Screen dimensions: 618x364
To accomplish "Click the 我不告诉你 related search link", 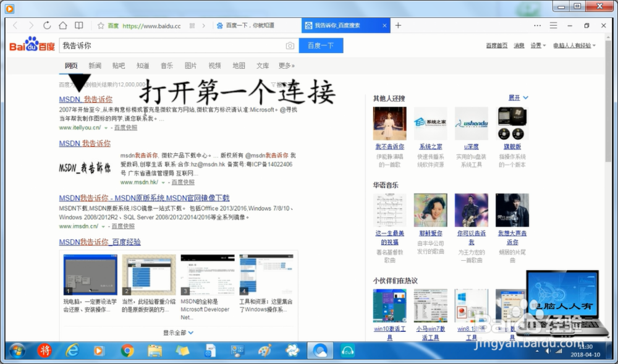I will click(389, 146).
